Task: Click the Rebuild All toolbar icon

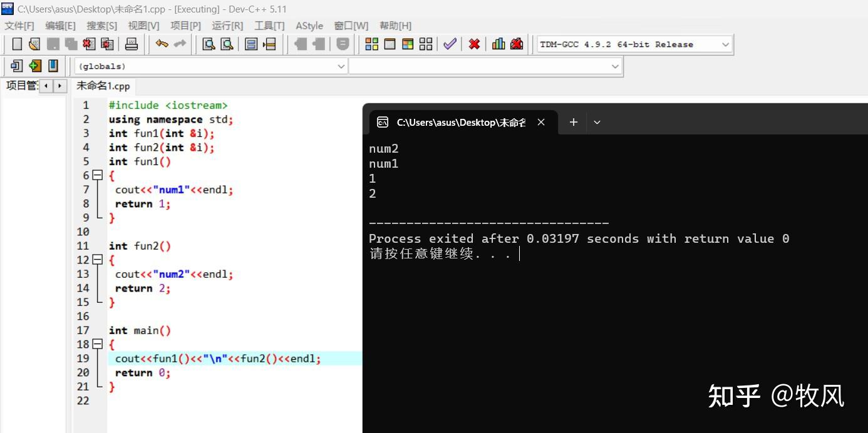Action: click(425, 44)
